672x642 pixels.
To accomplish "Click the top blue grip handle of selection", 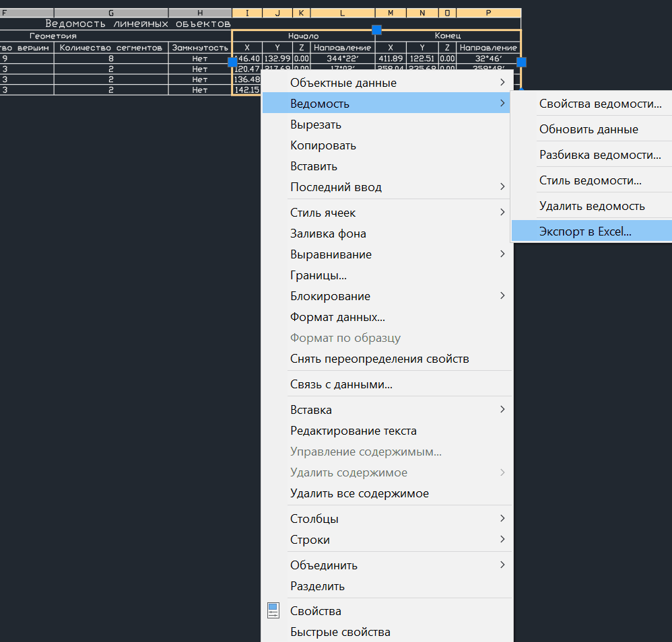I will click(377, 30).
